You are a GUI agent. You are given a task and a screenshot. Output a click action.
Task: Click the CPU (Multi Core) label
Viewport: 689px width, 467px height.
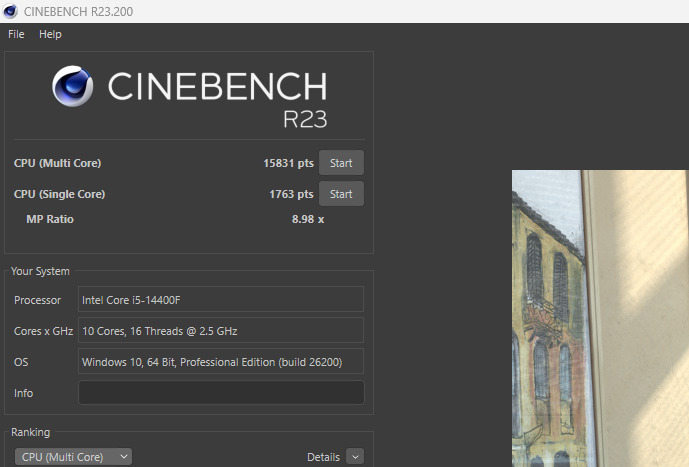tap(58, 163)
